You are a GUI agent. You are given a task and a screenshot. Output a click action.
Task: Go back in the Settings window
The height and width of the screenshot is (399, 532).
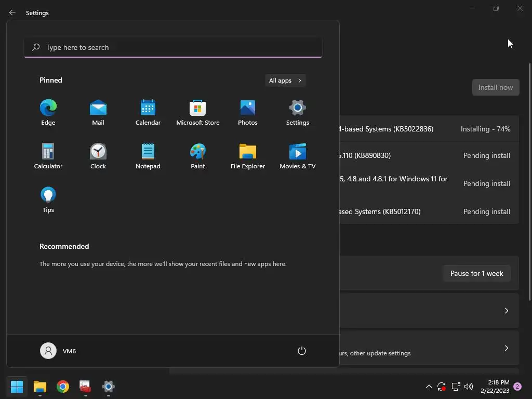(12, 12)
